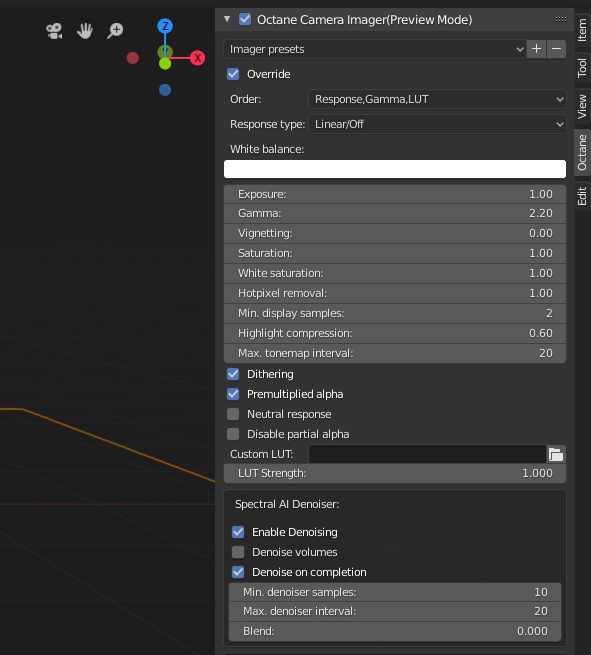The width and height of the screenshot is (591, 655).
Task: Click the Exposure value field
Action: (x=395, y=194)
